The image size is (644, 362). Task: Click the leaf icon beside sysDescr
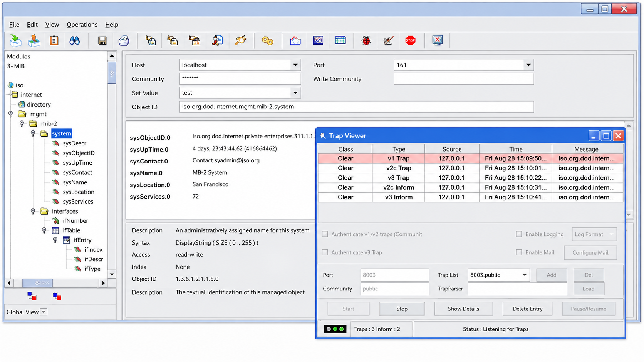click(x=55, y=143)
